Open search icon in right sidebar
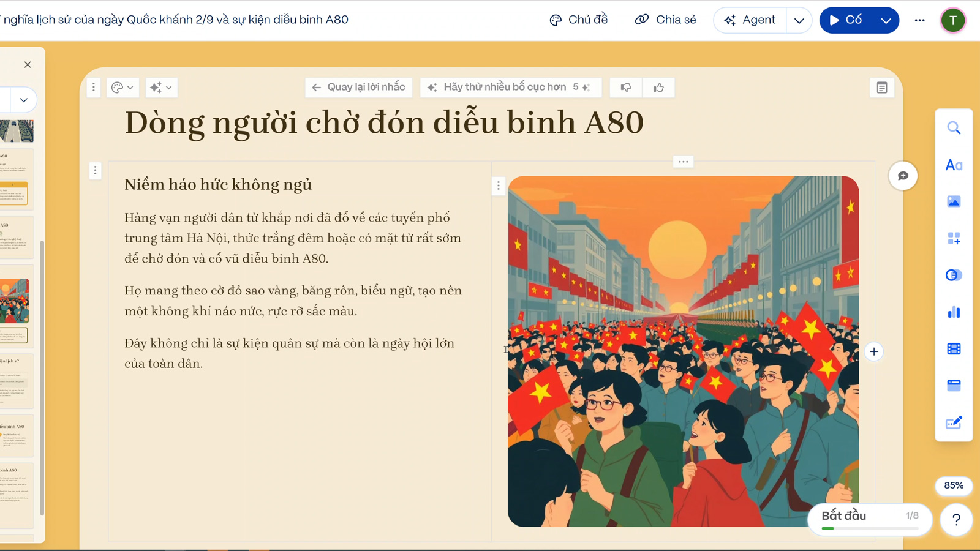 954,128
